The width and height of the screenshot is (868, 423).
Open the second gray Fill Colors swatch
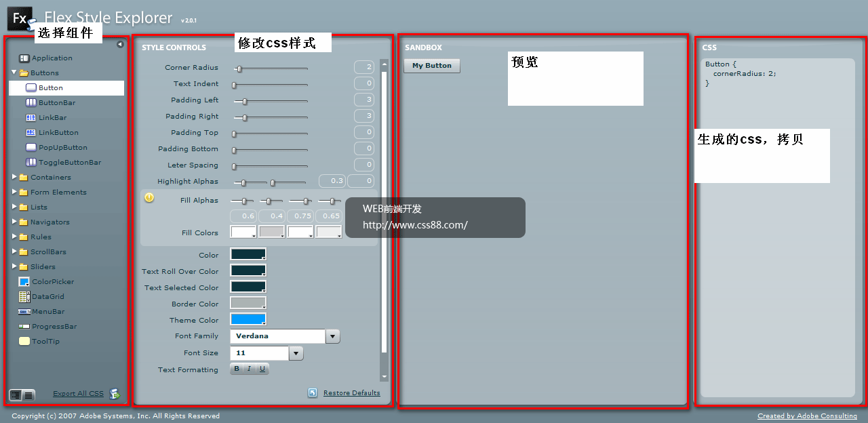coord(272,232)
